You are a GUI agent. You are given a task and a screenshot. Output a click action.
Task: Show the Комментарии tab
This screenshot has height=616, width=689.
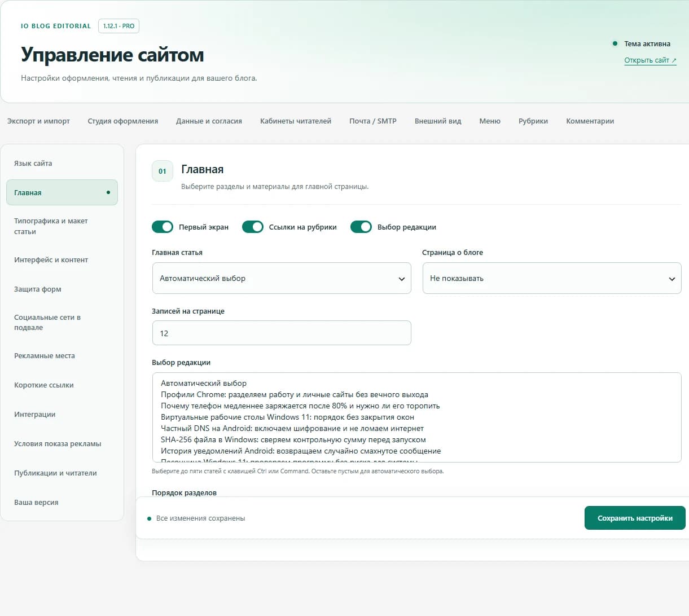pyautogui.click(x=590, y=121)
